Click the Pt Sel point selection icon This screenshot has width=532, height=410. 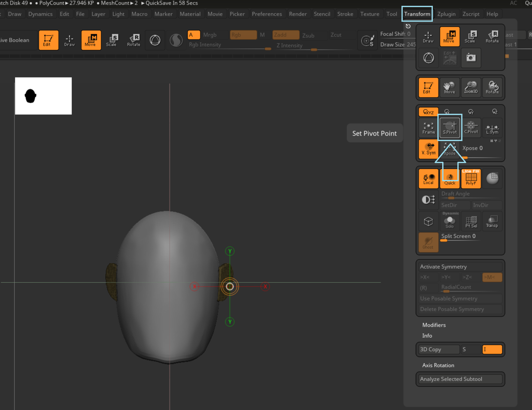(x=471, y=222)
